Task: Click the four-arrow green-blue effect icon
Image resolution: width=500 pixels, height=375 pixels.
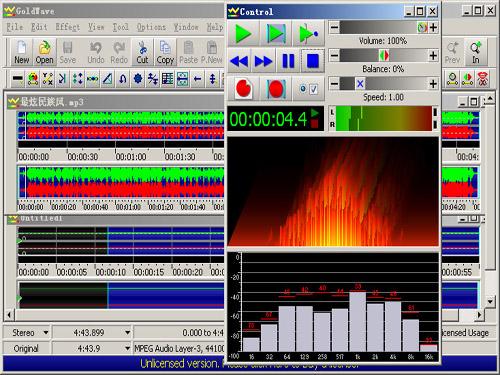Action: 78,79
